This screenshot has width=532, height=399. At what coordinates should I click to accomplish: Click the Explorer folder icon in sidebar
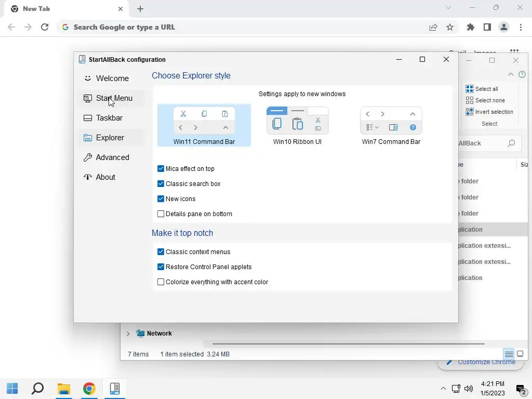point(87,138)
